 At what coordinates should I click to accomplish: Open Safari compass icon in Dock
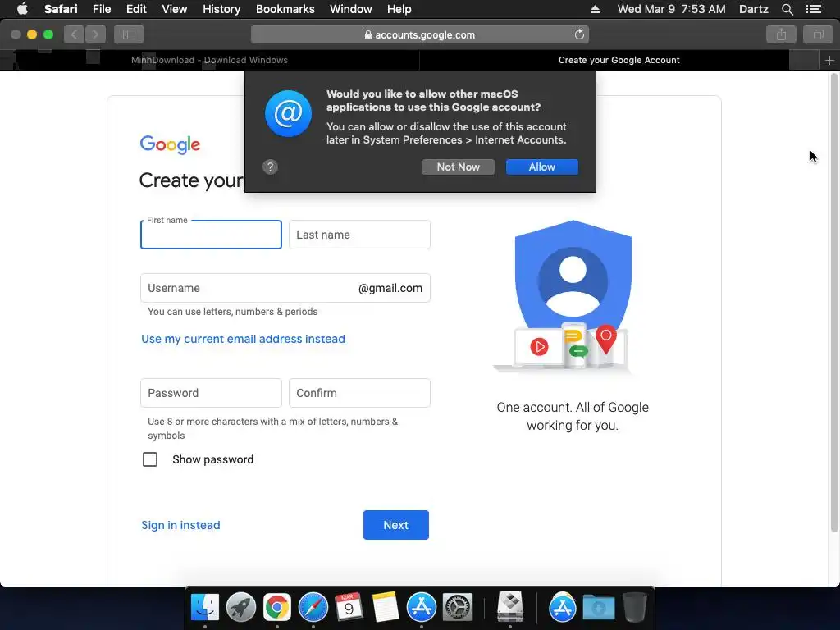coord(313,608)
